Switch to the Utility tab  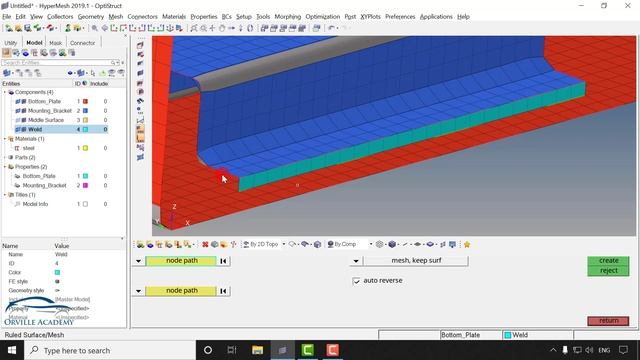pyautogui.click(x=11, y=43)
